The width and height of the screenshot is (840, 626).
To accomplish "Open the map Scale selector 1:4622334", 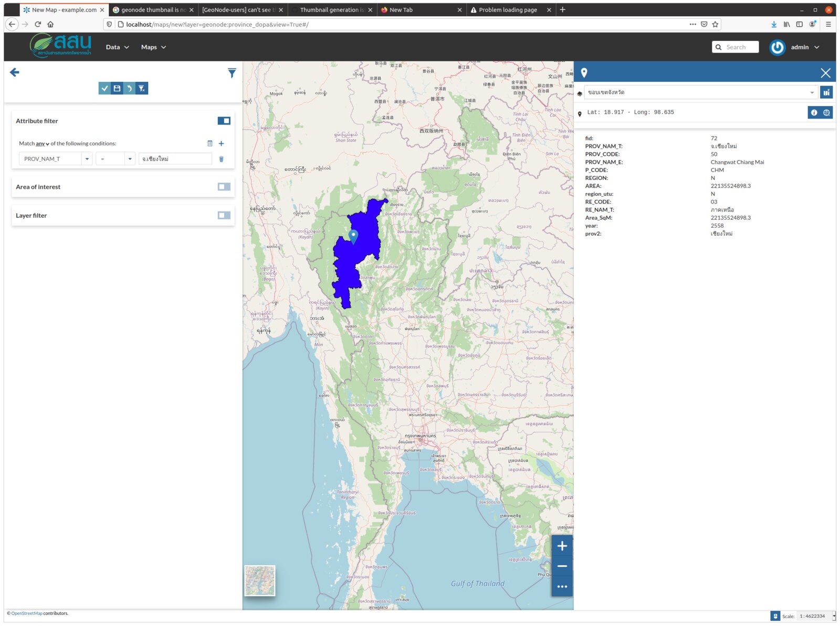I will [x=816, y=616].
